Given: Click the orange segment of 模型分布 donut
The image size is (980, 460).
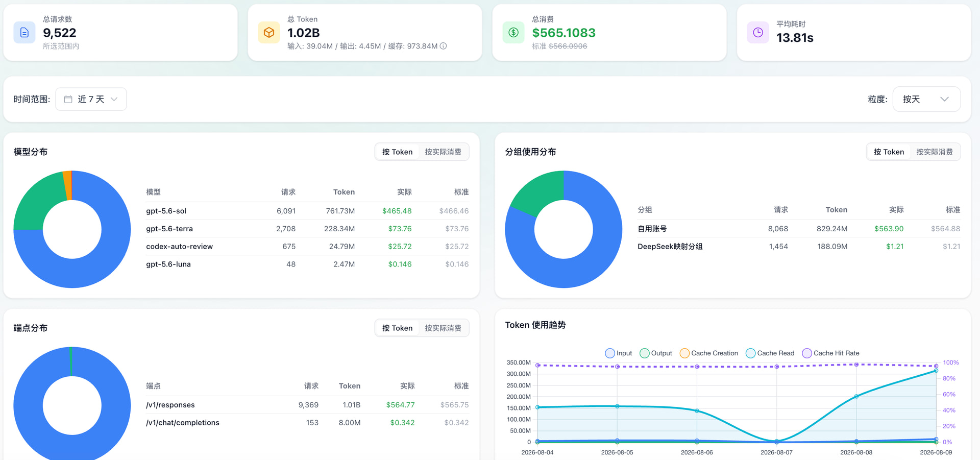Looking at the screenshot, I should pyautogui.click(x=67, y=185).
